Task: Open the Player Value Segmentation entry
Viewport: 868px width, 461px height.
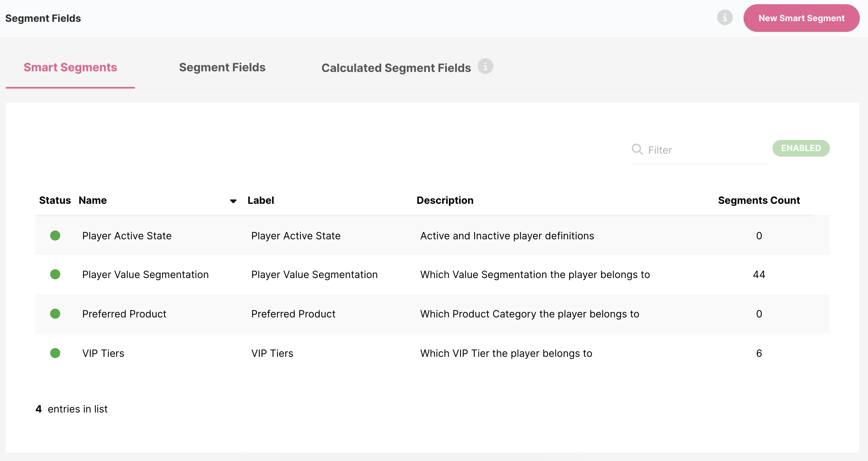Action: tap(145, 274)
